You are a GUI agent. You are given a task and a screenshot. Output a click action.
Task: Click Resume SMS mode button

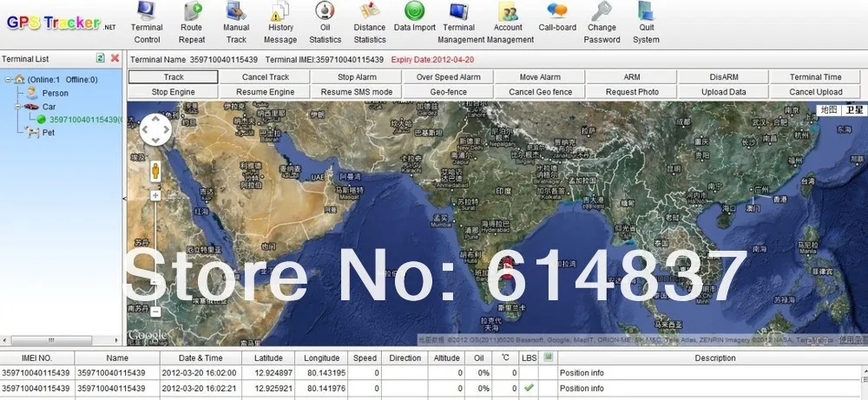tap(357, 92)
